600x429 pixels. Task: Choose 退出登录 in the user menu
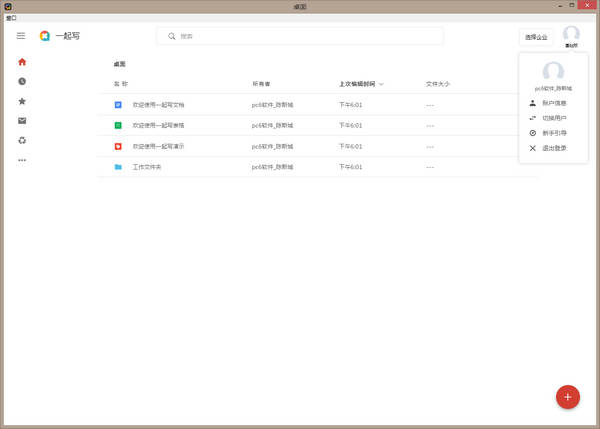(x=553, y=148)
